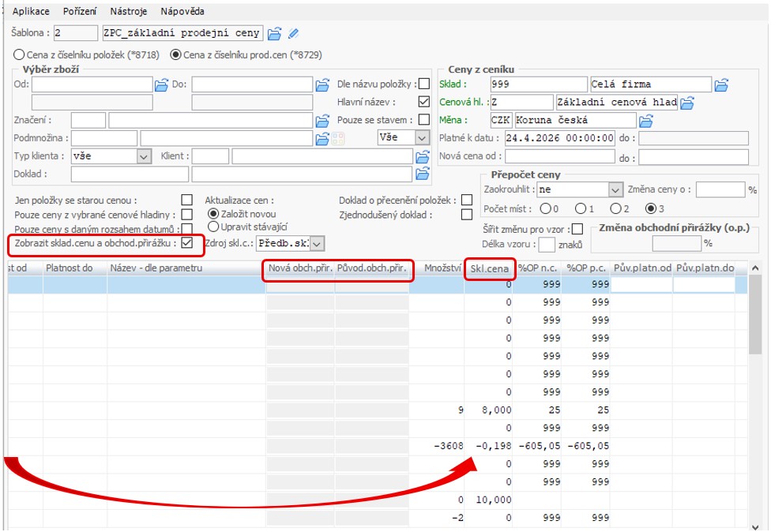The height and width of the screenshot is (532, 771).
Task: Click the pencil edit icon beside template name
Action: (294, 33)
